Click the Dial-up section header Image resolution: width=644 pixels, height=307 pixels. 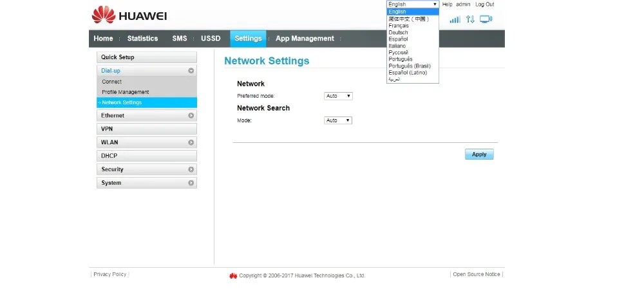point(147,71)
